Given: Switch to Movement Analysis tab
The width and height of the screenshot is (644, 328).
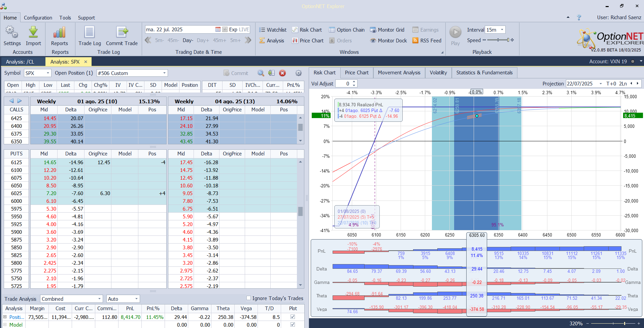Looking at the screenshot, I should pos(399,73).
